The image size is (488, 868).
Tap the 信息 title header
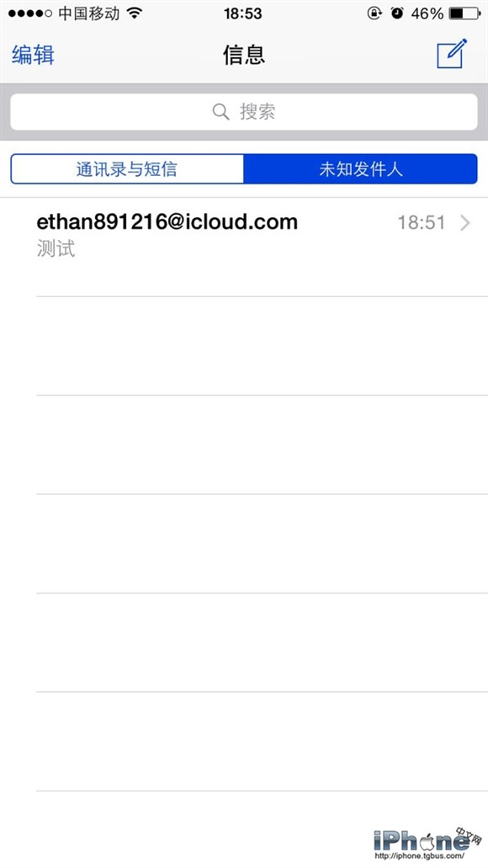(x=244, y=55)
